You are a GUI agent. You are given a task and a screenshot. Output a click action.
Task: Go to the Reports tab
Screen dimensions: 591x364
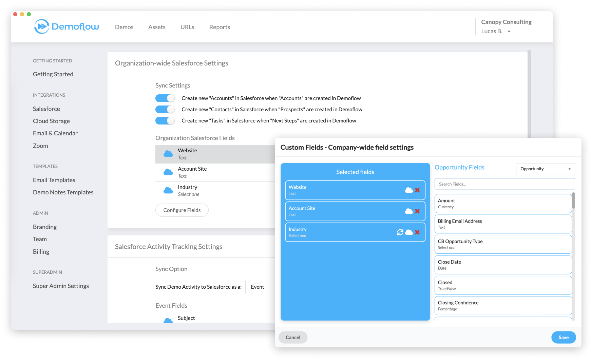(x=220, y=27)
